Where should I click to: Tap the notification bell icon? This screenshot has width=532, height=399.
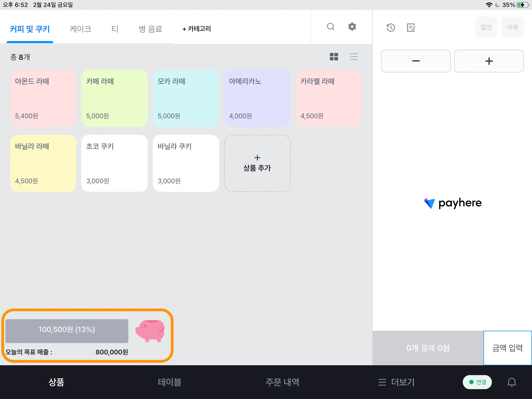511,382
